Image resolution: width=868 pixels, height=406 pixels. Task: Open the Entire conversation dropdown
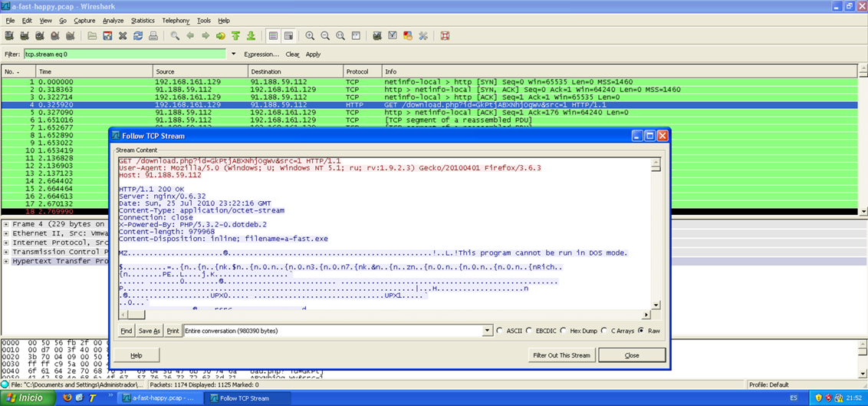(488, 331)
